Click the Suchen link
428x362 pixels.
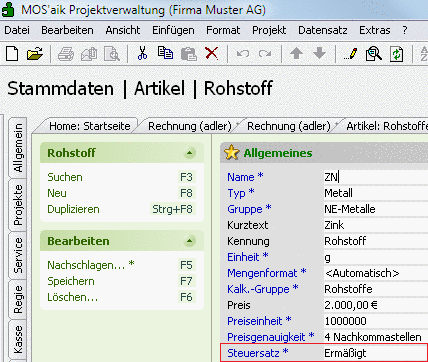(65, 177)
